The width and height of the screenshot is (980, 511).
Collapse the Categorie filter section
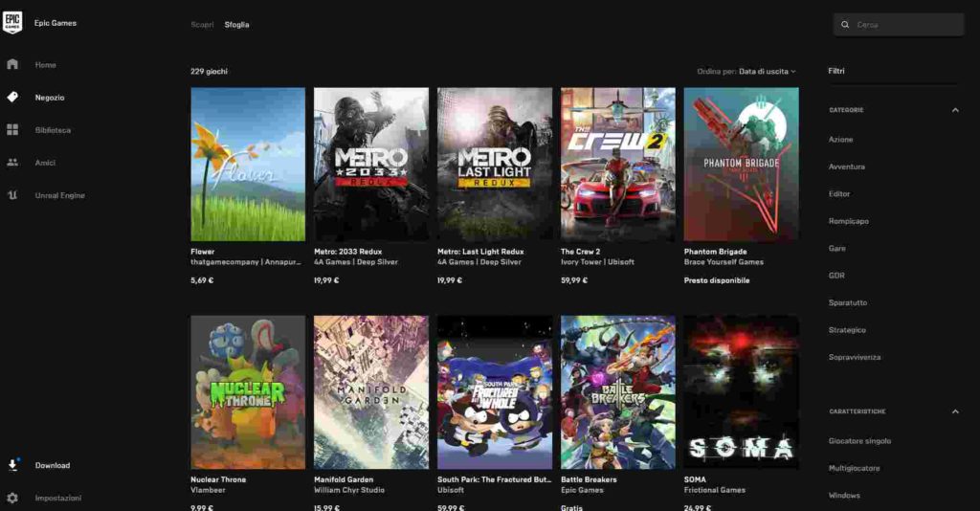tap(955, 110)
